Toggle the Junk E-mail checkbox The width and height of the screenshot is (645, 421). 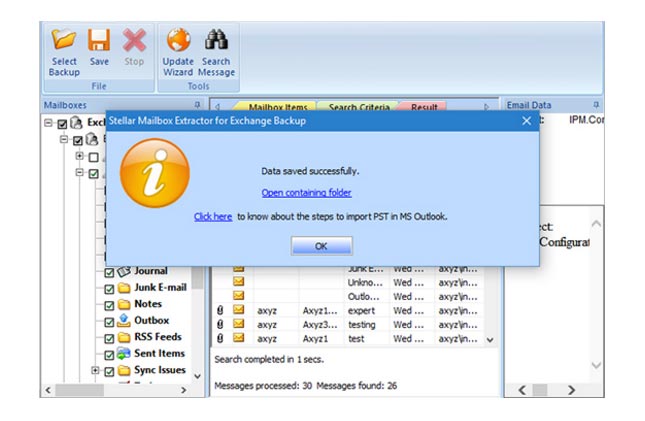click(x=109, y=289)
